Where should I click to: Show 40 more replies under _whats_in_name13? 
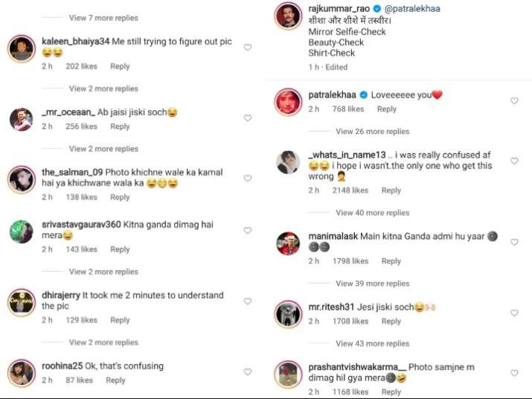click(372, 213)
